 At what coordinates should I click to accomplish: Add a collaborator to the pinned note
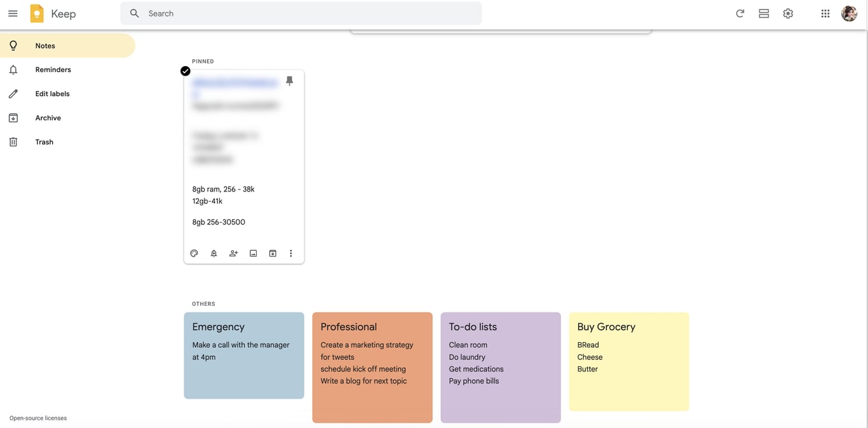233,252
